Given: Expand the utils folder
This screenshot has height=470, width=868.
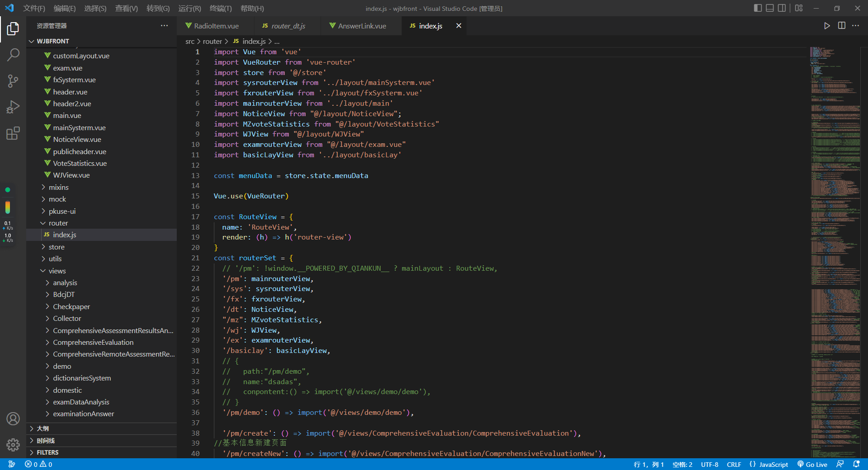Looking at the screenshot, I should [x=102, y=259].
